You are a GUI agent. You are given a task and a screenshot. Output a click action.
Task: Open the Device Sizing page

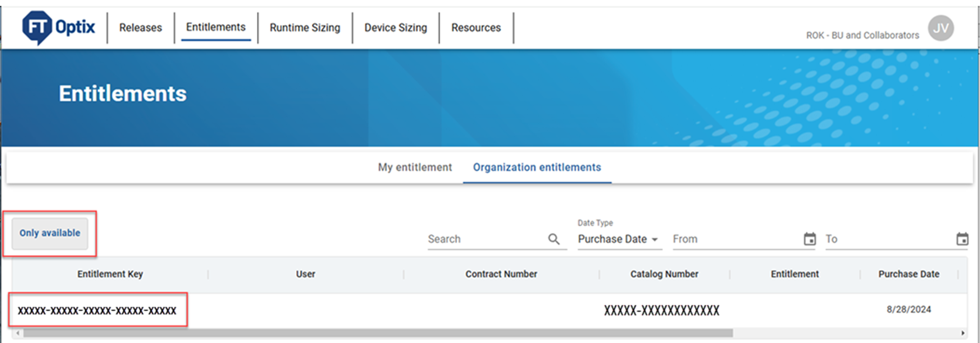point(395,27)
